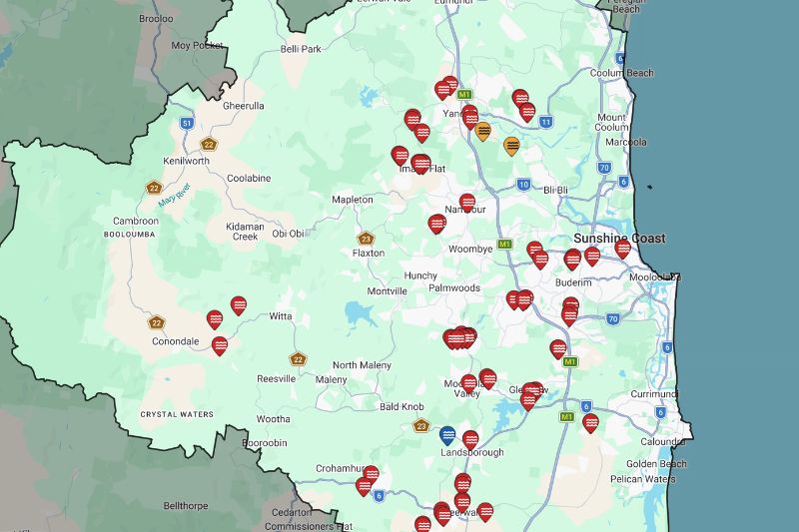Select the M1 shield beside Woombye
This screenshot has width=799, height=532.
click(x=504, y=244)
